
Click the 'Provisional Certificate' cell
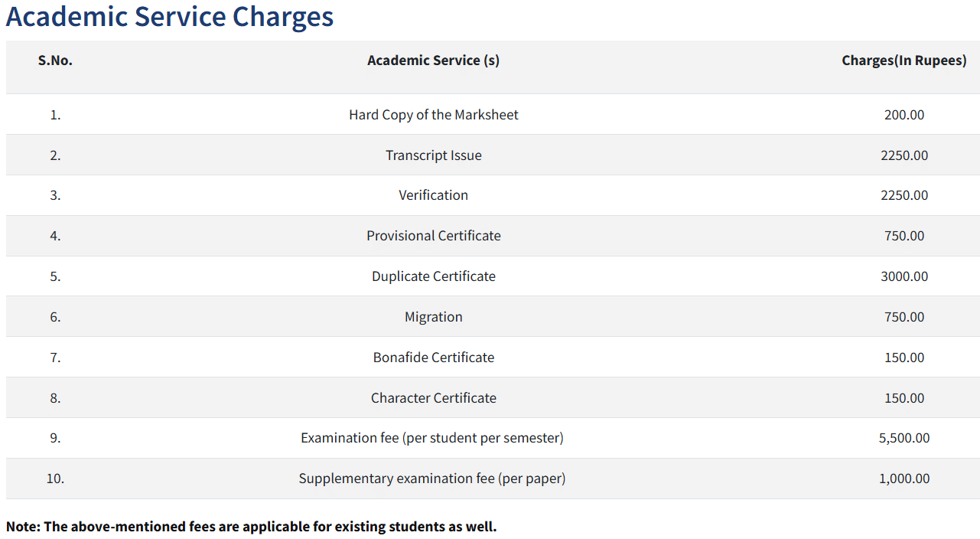pos(434,236)
